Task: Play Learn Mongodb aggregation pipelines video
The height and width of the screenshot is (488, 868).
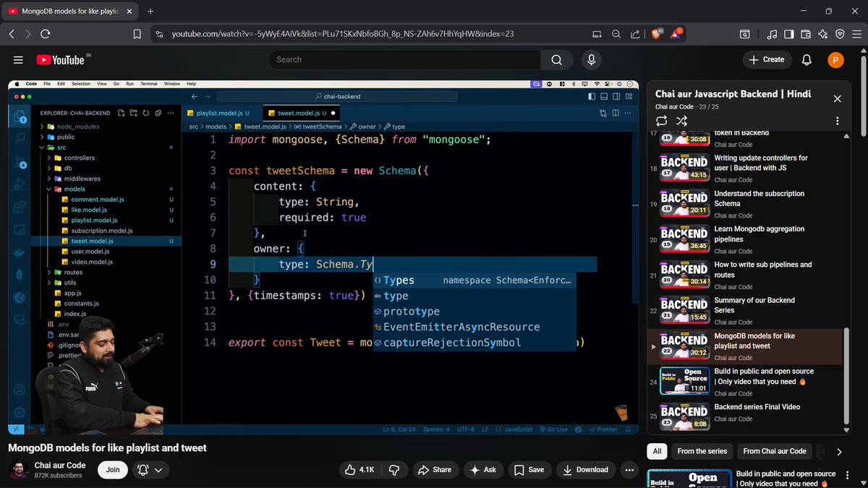Action: [x=759, y=234]
